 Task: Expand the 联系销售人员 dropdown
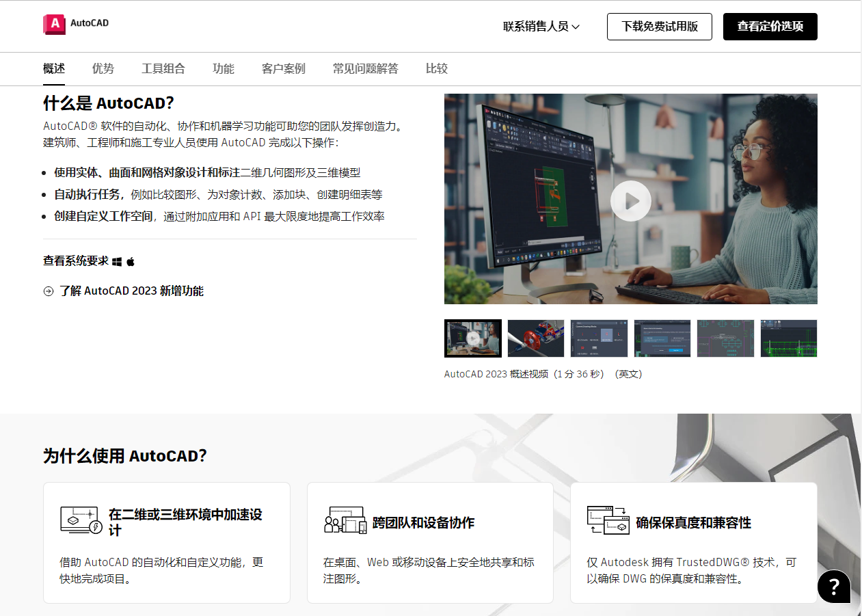point(541,26)
